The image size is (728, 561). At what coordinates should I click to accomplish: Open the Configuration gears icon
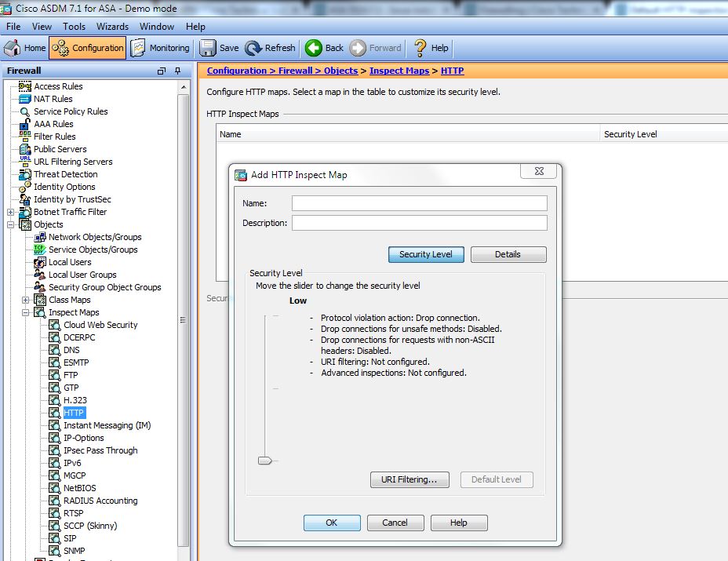point(60,48)
